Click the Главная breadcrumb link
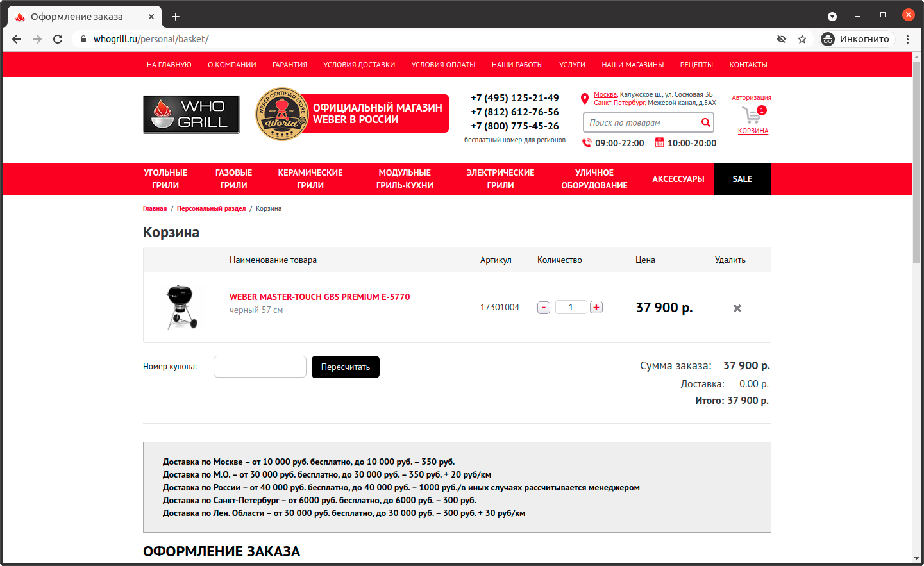Image resolution: width=924 pixels, height=566 pixels. (155, 208)
